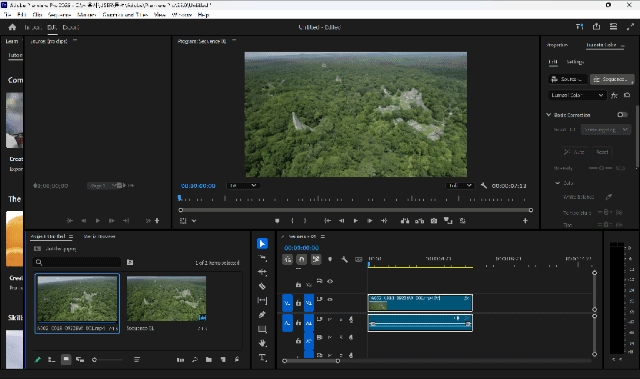Open the Sequence menu
The height and width of the screenshot is (379, 640).
59,15
